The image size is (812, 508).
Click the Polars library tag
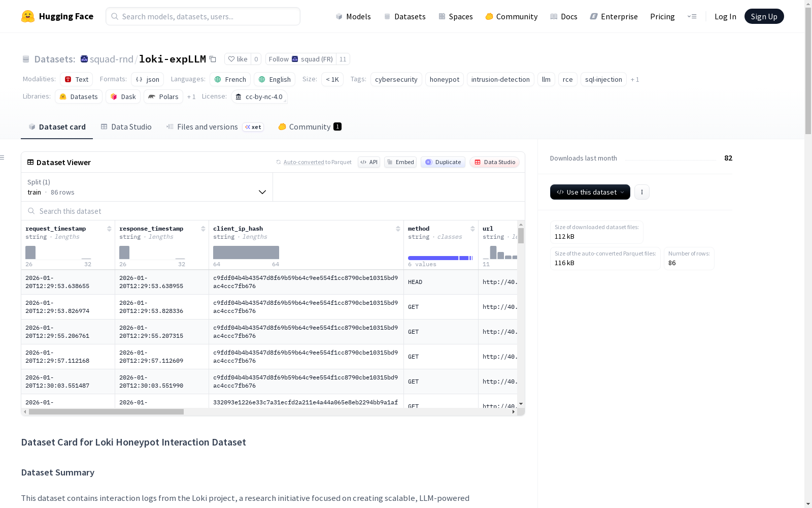pyautogui.click(x=163, y=97)
